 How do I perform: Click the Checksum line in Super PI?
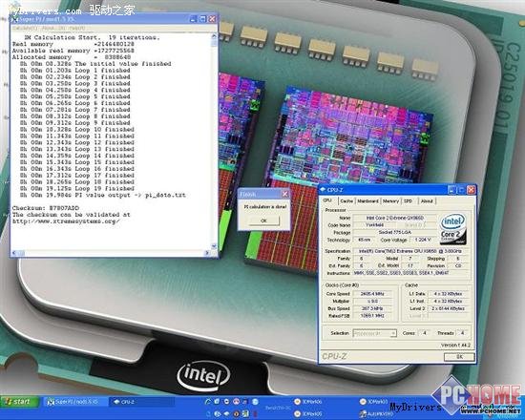46,208
